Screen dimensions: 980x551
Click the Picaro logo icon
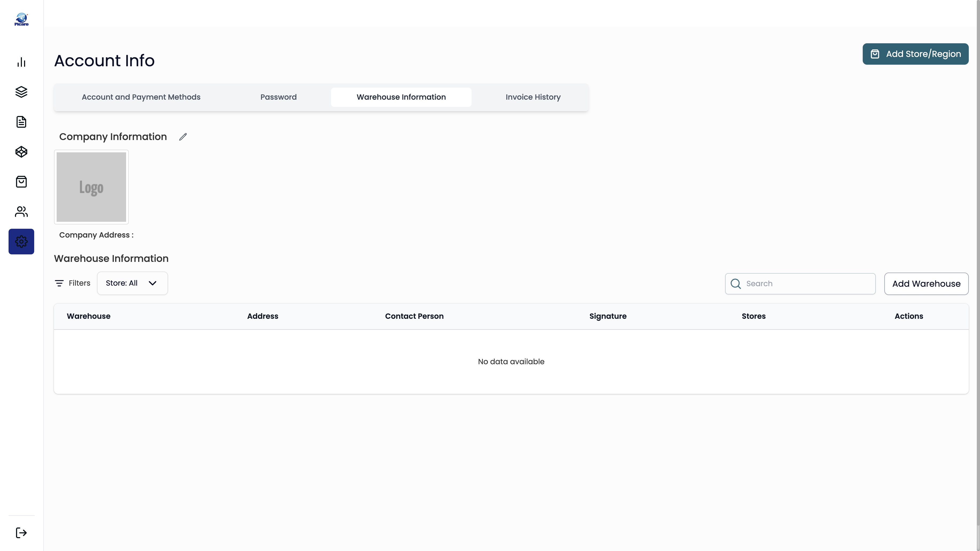pos(21,19)
